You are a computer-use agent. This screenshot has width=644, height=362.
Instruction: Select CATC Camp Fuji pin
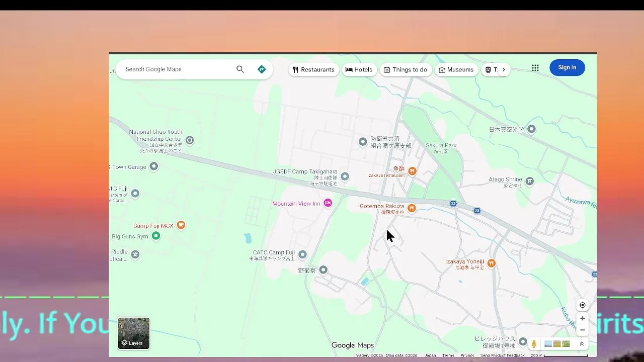(302, 254)
